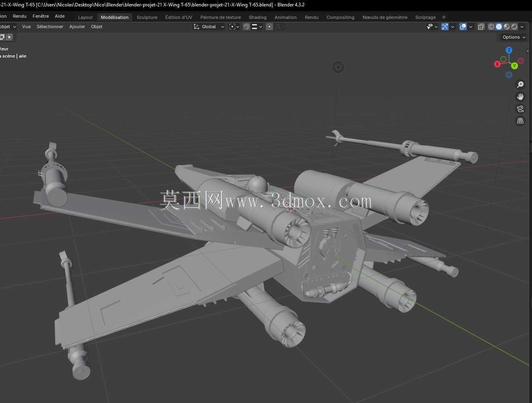The height and width of the screenshot is (403, 532).
Task: Open the pivot point dropdown
Action: [234, 27]
